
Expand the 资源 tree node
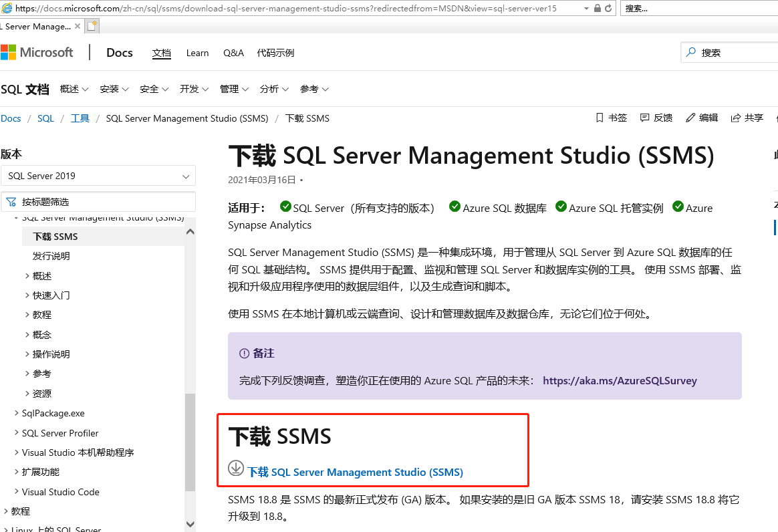[27, 394]
